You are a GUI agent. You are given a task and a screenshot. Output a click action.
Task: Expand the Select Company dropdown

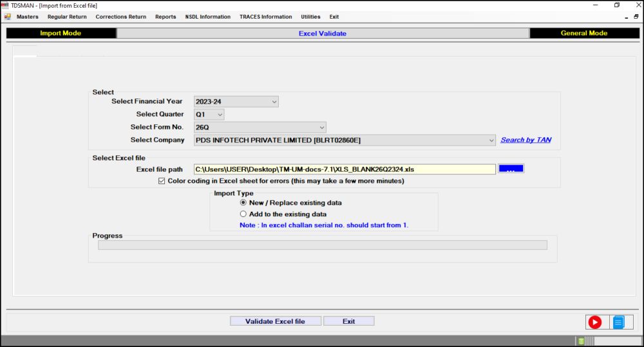(x=345, y=140)
